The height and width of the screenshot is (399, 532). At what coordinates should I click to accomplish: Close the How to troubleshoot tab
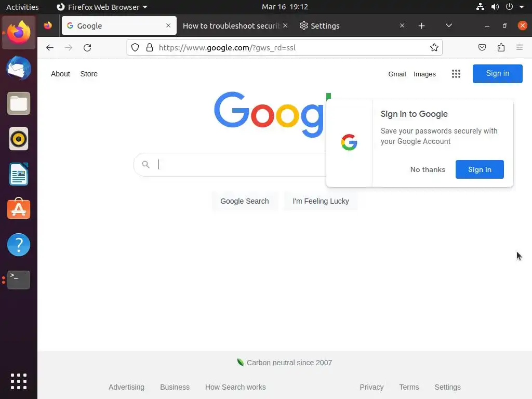(285, 25)
